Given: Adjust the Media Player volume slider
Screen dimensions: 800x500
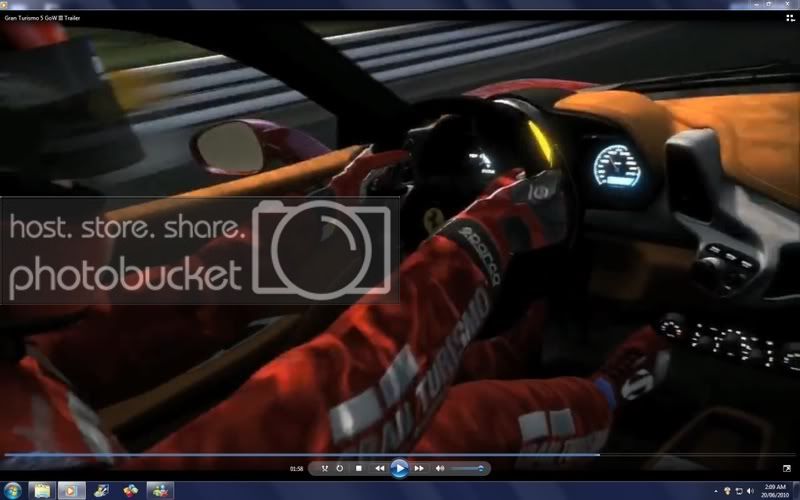Looking at the screenshot, I should coord(466,468).
